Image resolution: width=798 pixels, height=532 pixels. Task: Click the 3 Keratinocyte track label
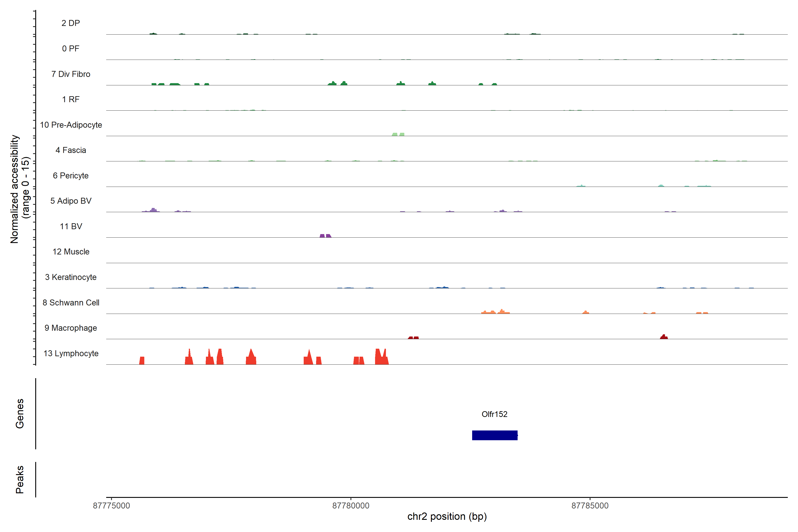(x=71, y=277)
